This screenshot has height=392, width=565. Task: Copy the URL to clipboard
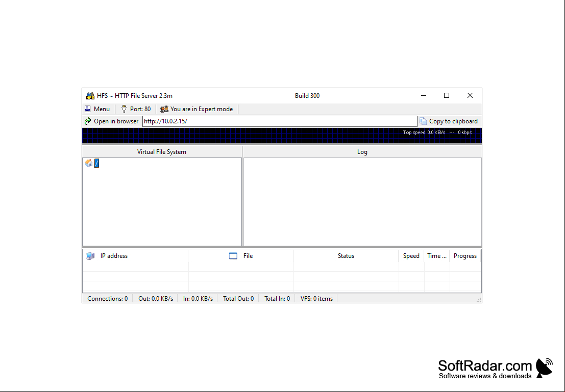coord(449,121)
